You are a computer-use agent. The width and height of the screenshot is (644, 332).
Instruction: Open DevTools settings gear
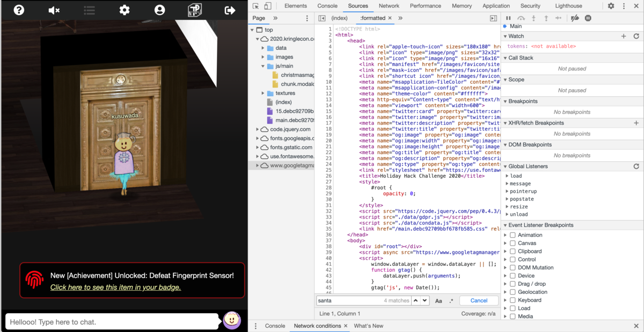click(x=611, y=6)
